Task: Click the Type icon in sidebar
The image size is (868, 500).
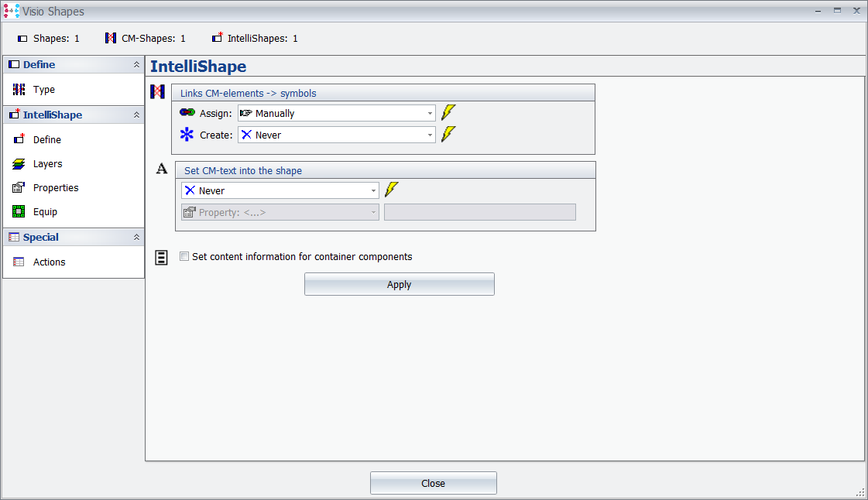Action: point(19,89)
